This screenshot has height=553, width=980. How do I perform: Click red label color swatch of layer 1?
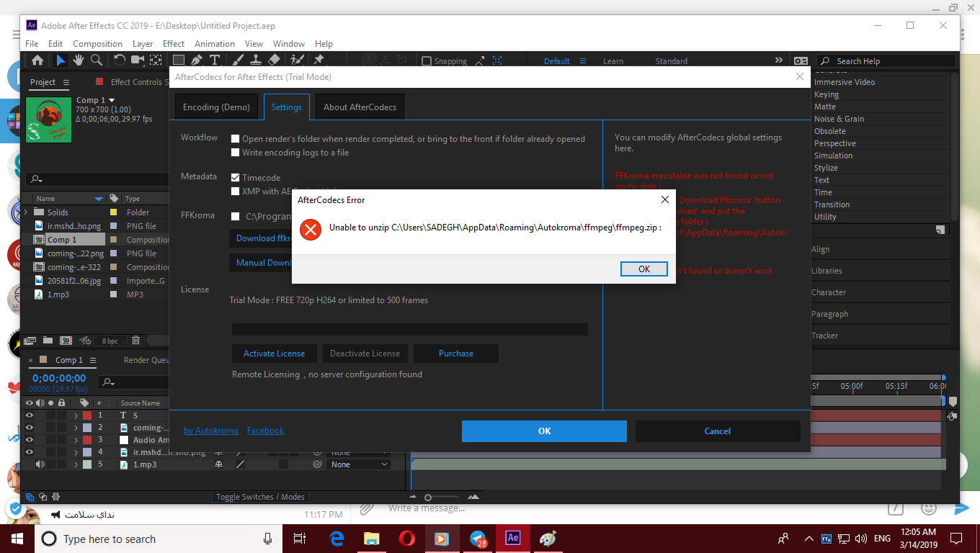87,415
